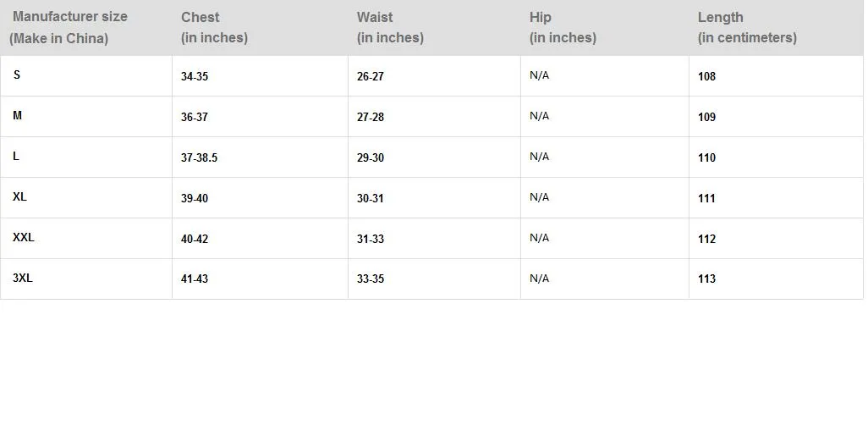Click the size M row label
Viewport: 868px width, 436px height.
pos(17,115)
